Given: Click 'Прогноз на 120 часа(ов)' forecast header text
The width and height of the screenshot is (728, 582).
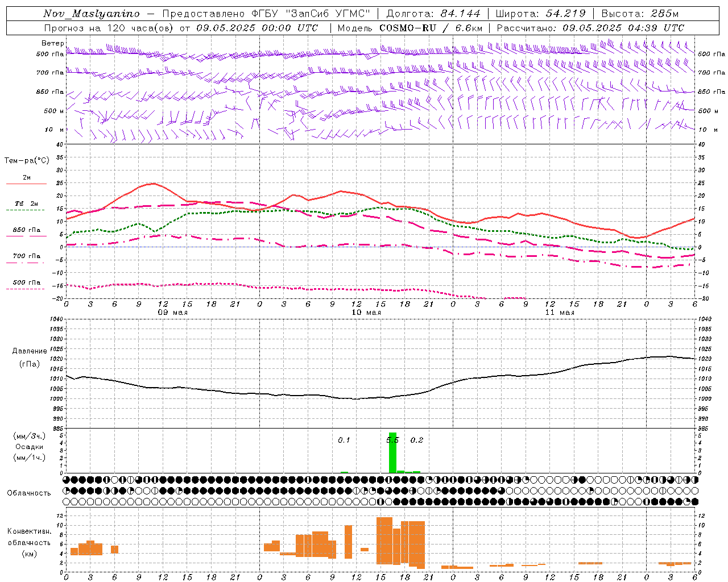Looking at the screenshot, I should click(x=109, y=28).
